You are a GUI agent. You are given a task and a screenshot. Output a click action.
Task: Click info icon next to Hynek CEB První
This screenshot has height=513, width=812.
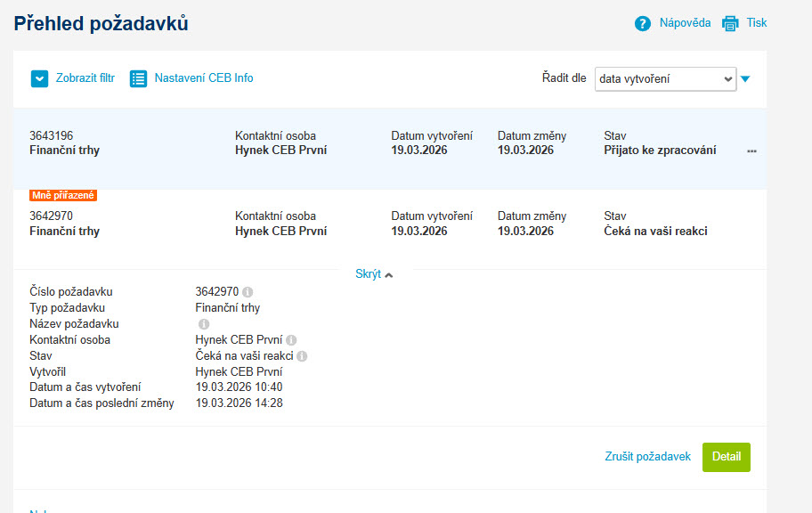tap(291, 340)
